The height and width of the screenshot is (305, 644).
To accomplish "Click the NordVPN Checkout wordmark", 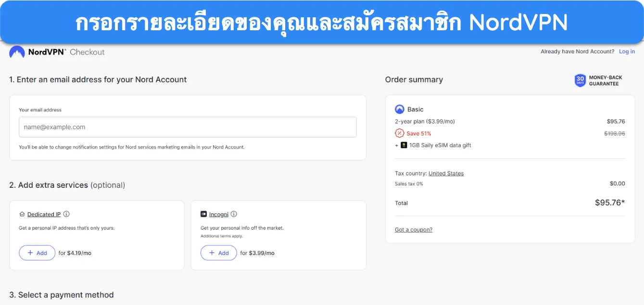I will coord(66,52).
